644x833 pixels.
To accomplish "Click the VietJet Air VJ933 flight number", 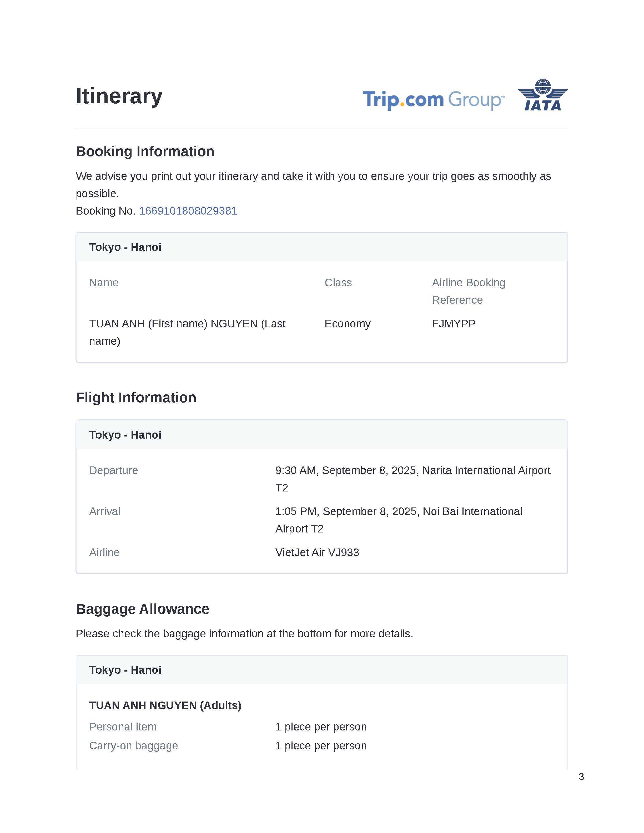I will click(x=317, y=552).
